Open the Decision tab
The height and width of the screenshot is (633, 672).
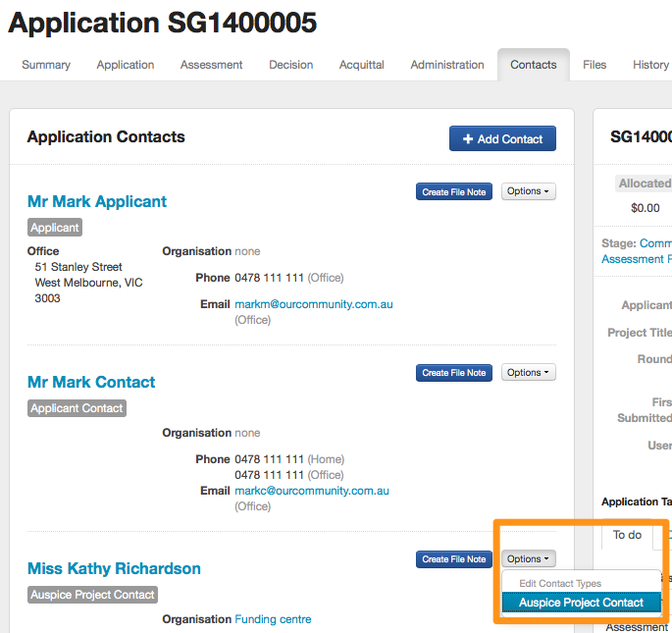(x=291, y=65)
